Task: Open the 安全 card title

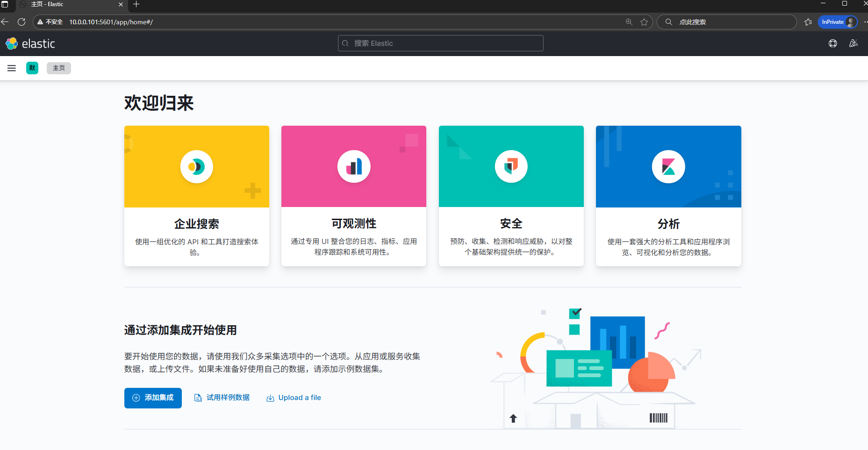Action: (x=511, y=223)
